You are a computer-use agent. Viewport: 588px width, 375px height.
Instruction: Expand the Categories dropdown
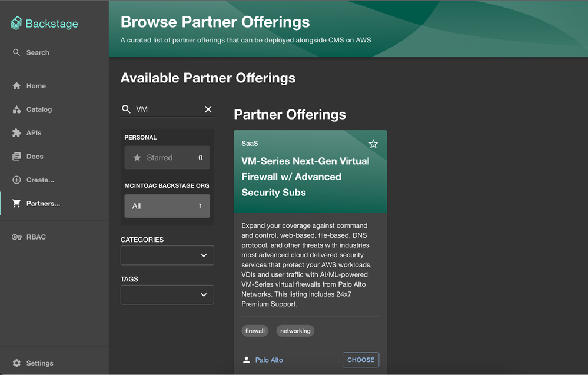tap(167, 255)
